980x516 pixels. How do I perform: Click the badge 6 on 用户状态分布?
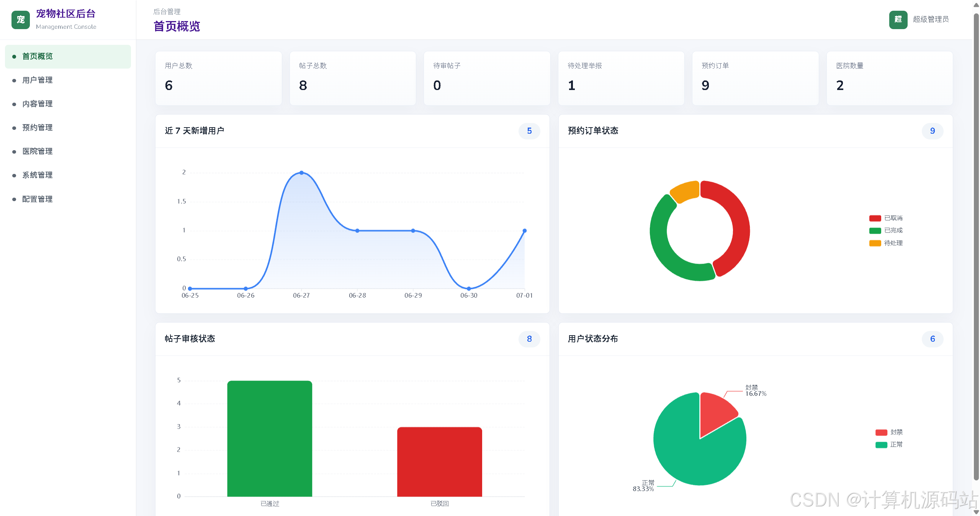click(x=933, y=339)
